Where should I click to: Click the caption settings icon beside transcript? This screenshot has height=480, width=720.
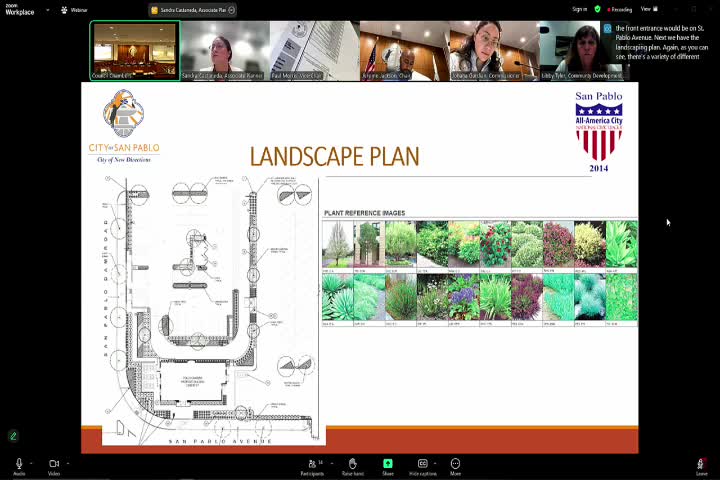[x=608, y=28]
